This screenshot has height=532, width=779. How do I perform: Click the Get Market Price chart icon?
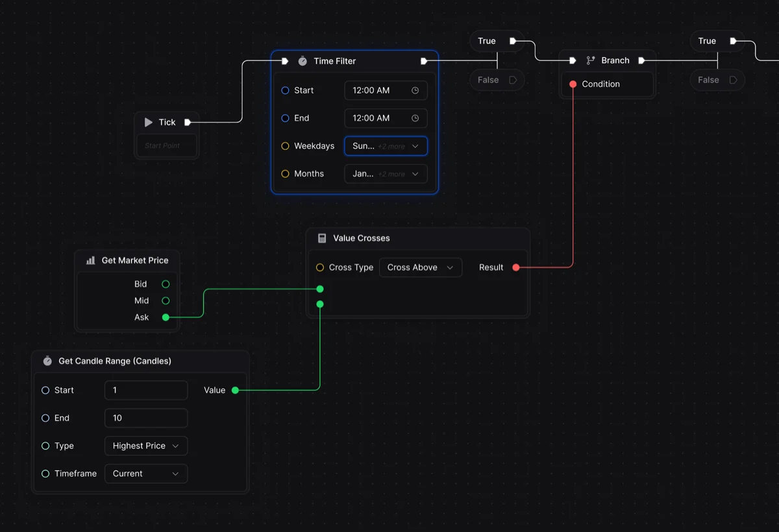pyautogui.click(x=90, y=260)
